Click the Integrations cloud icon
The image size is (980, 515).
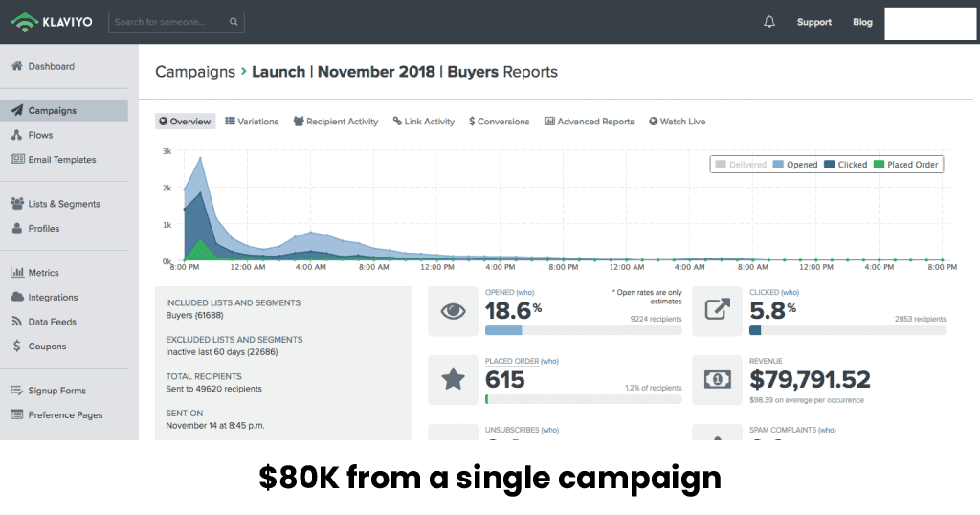coord(17,297)
